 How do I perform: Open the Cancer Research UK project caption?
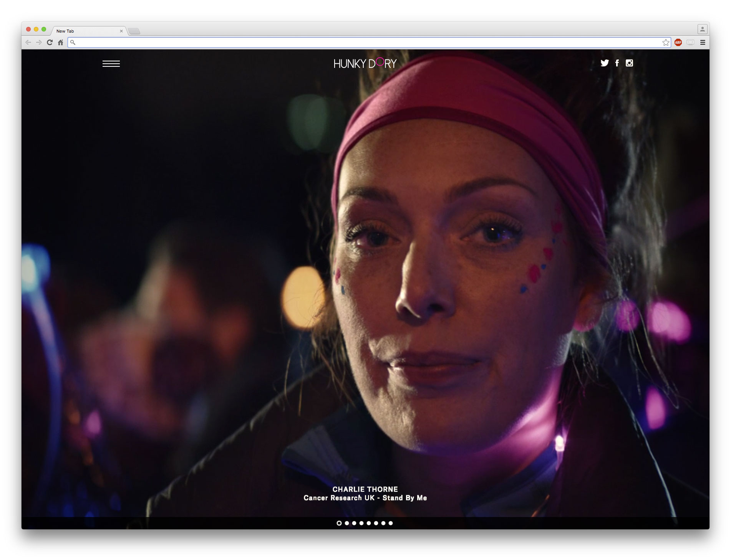pos(365,498)
